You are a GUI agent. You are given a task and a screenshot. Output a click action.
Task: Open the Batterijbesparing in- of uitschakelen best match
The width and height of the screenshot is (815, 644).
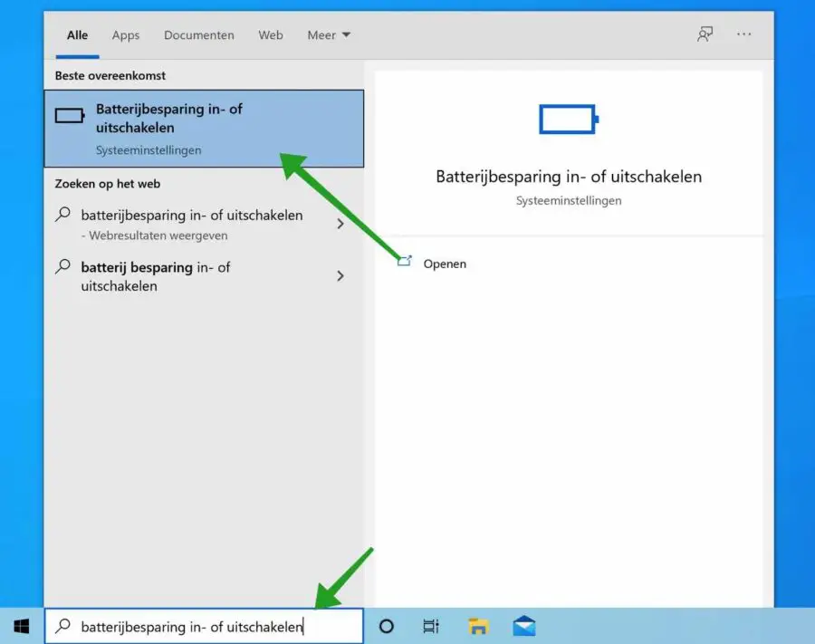point(204,129)
